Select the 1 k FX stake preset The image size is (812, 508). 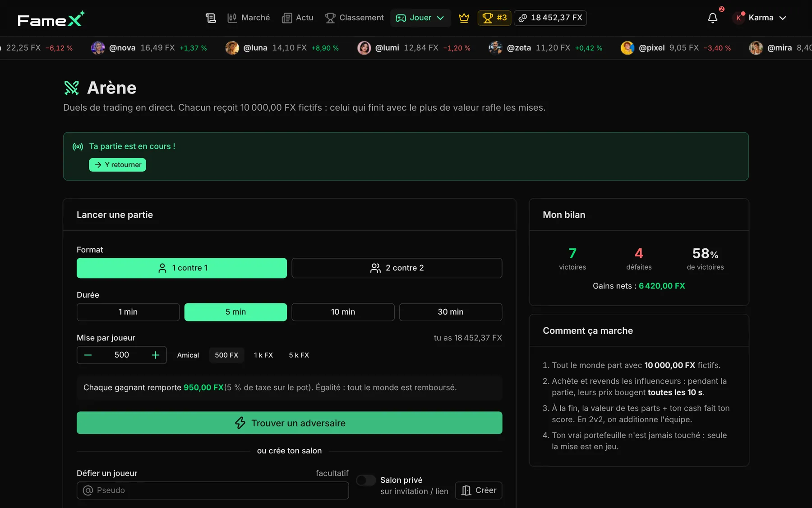(263, 355)
